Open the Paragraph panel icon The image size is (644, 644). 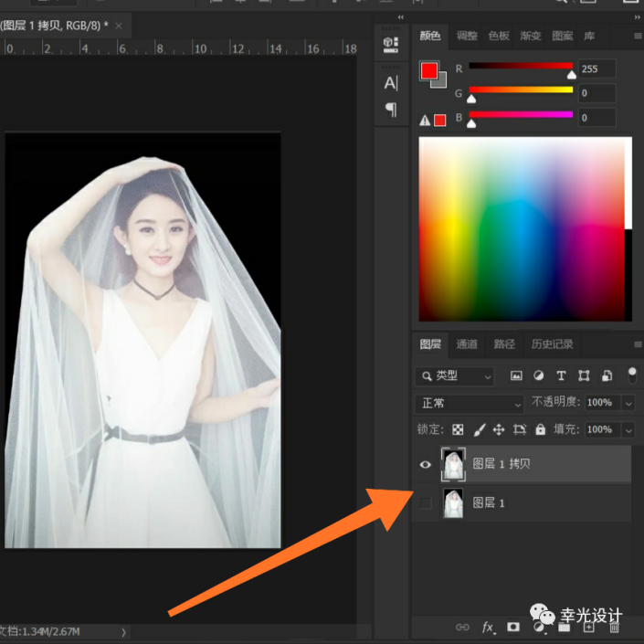391,110
